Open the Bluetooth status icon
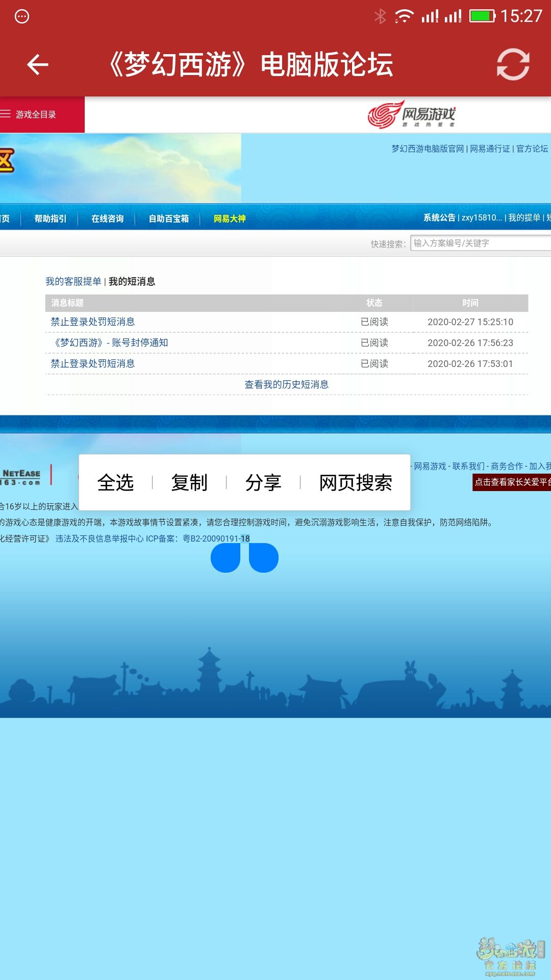The width and height of the screenshot is (551, 980). click(380, 16)
